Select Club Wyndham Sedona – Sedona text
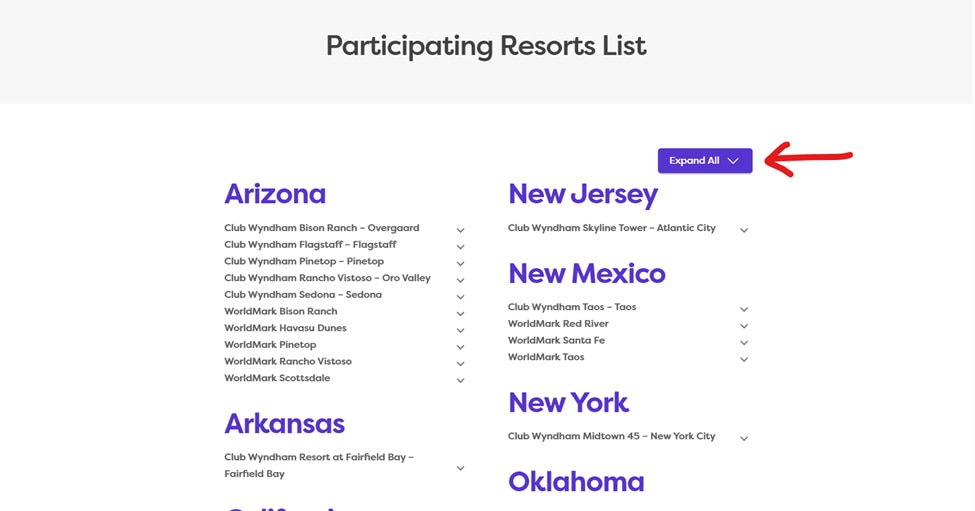 point(303,295)
